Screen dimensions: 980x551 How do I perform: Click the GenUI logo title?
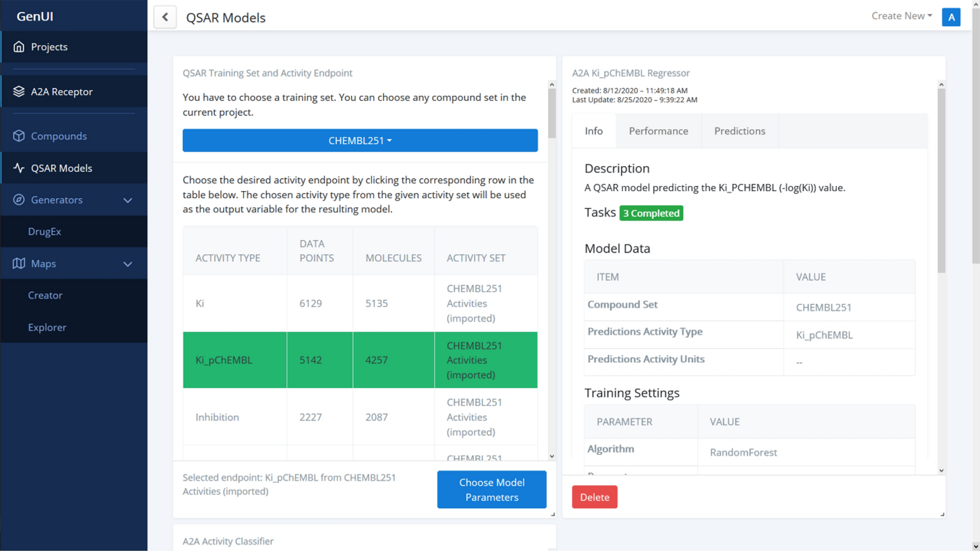[35, 16]
